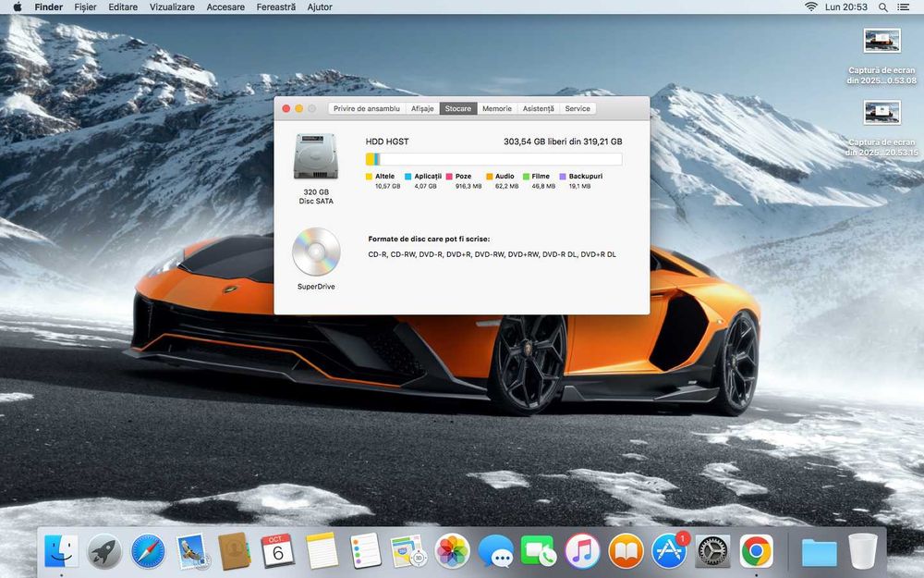This screenshot has width=924, height=578.
Task: Open System Preferences gear in Dock
Action: pyautogui.click(x=712, y=552)
